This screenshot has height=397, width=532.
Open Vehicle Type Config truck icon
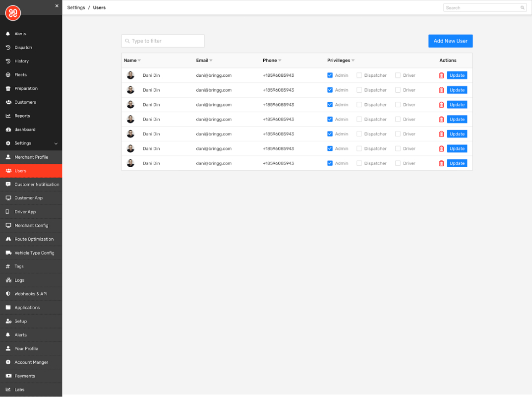click(8, 253)
